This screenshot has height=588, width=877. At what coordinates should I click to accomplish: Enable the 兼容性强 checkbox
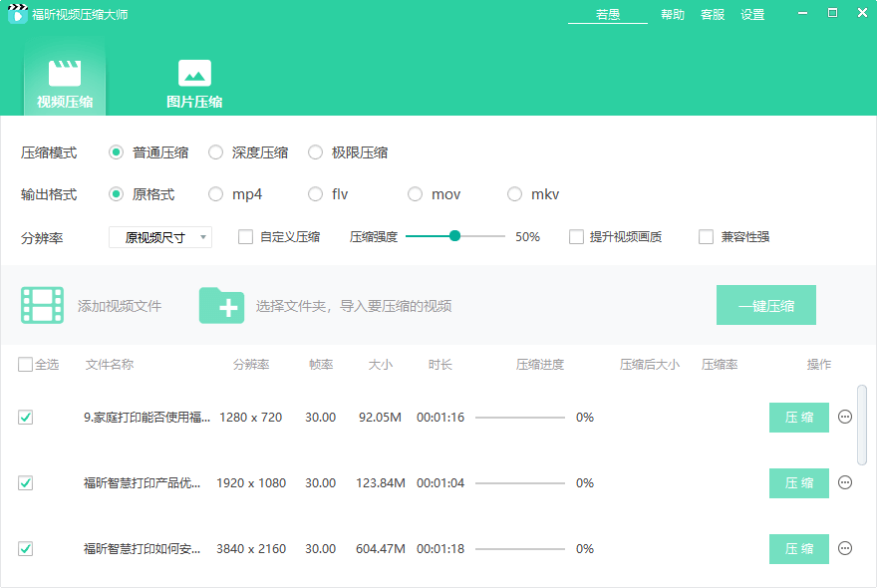pos(708,236)
